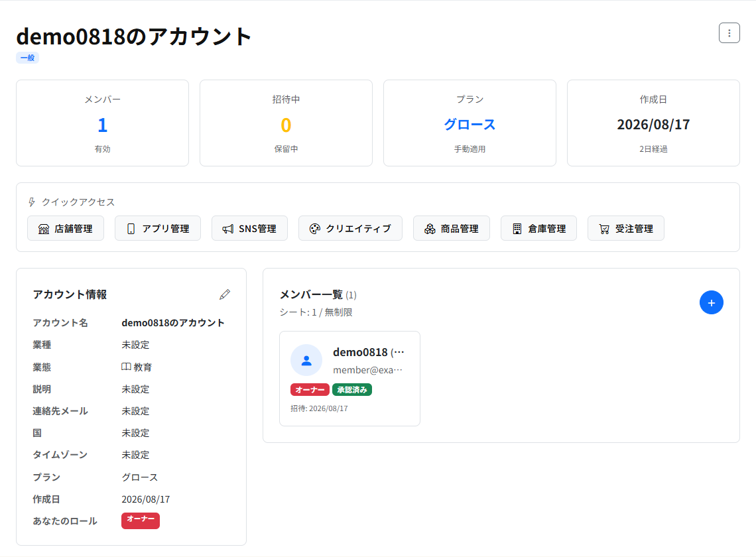Viewport: 756px width, 557px height.
Task: Open 商品管理 quick access
Action: tap(452, 229)
